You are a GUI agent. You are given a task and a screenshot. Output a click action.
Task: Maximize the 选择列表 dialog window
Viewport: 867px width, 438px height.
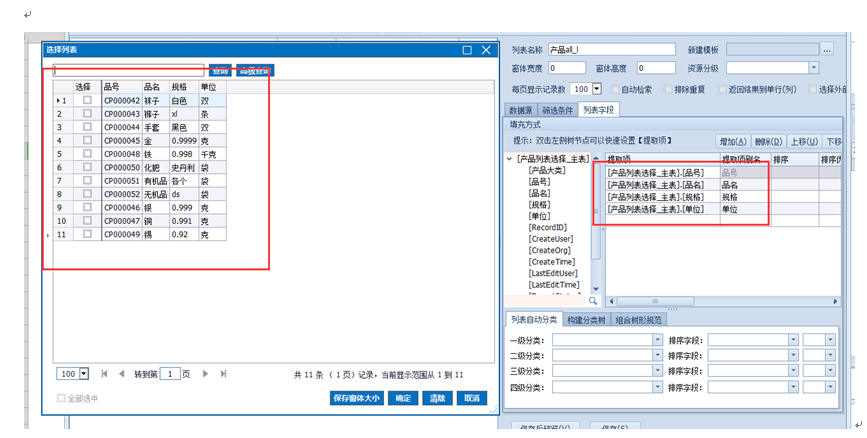pyautogui.click(x=467, y=50)
